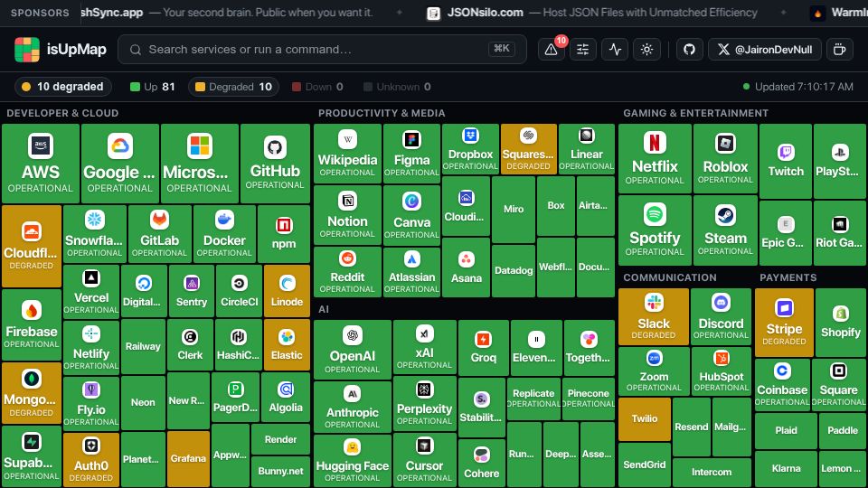
Task: Open the Cursor tile
Action: 425,460
